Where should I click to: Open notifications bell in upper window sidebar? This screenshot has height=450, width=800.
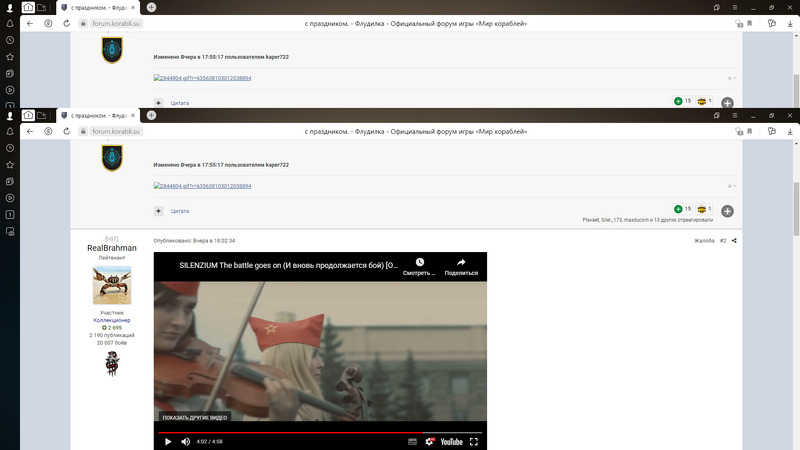click(x=10, y=23)
